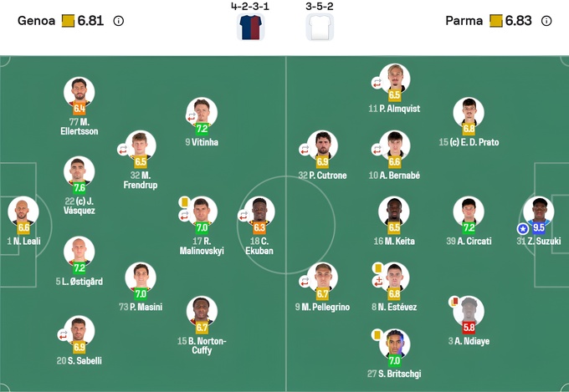Click J. Vásquez player name label
Viewport: 569px width, 392px height.
pos(79,206)
